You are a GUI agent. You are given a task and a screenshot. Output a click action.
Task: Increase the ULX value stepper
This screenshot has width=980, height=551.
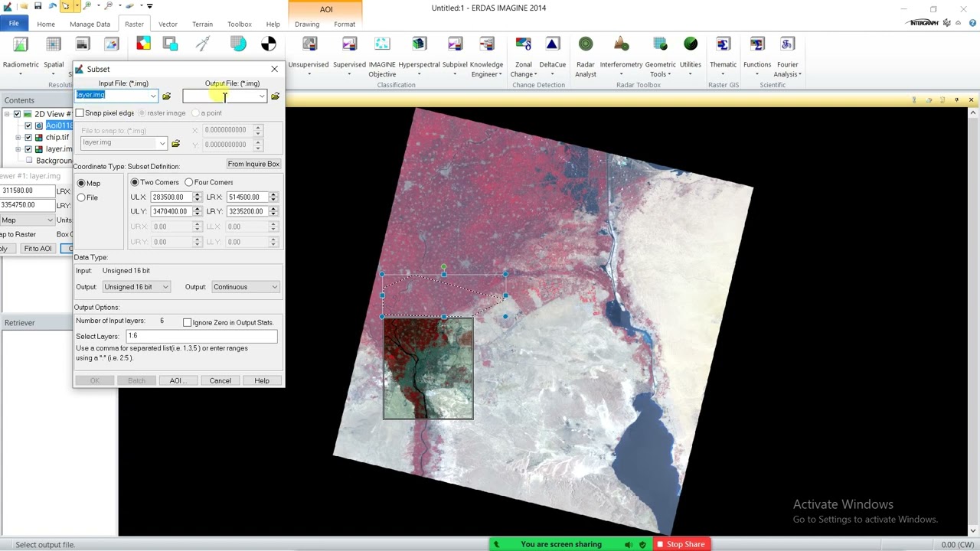[198, 194]
